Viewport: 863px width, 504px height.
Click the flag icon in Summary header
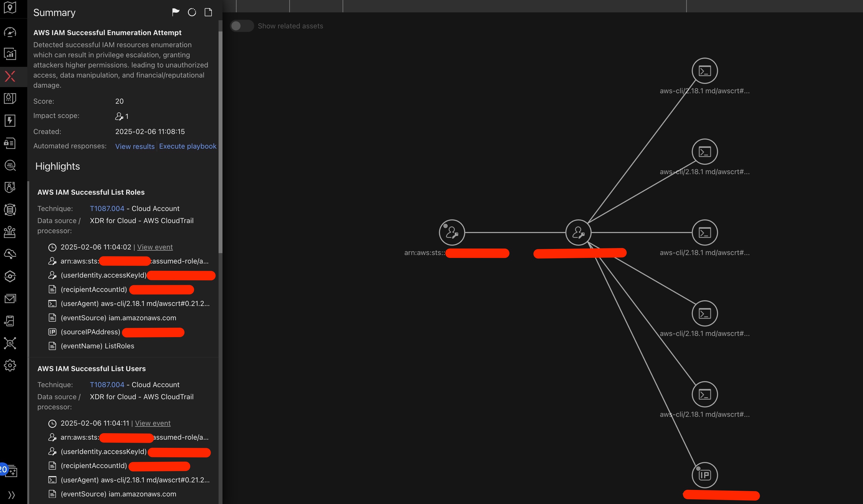point(175,12)
